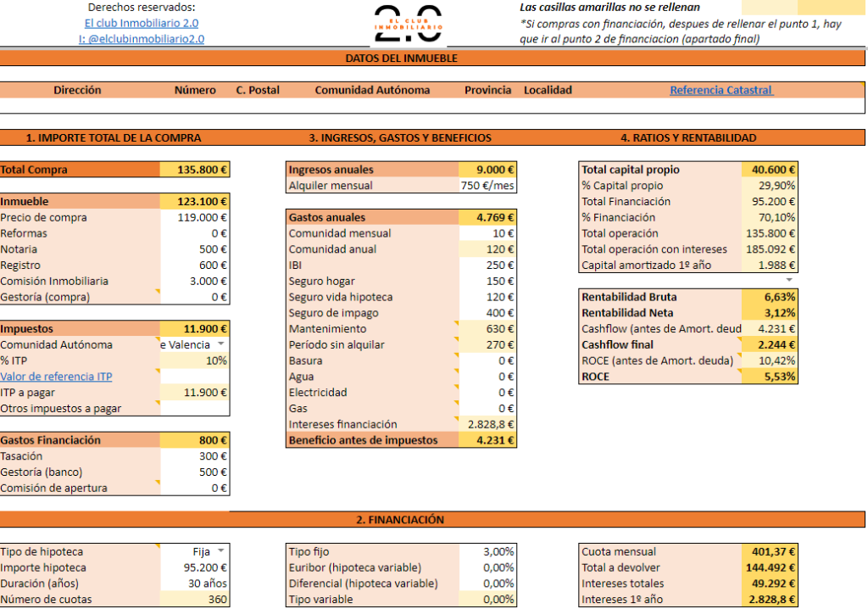Click the small dropdown arrow below Capital amortizado
The width and height of the screenshot is (868, 609).
(x=789, y=280)
